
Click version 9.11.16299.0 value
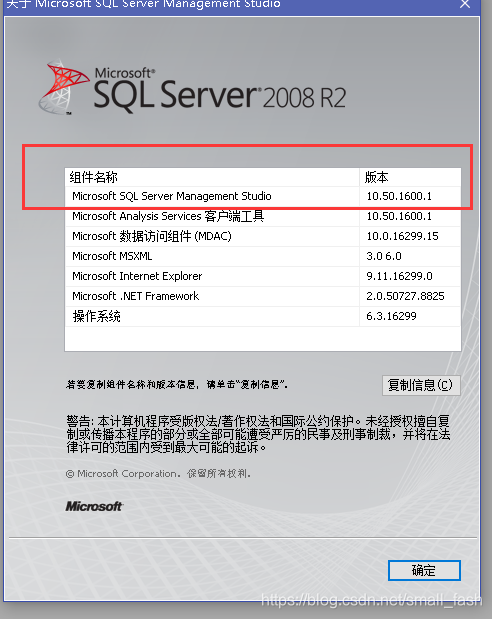(x=399, y=276)
